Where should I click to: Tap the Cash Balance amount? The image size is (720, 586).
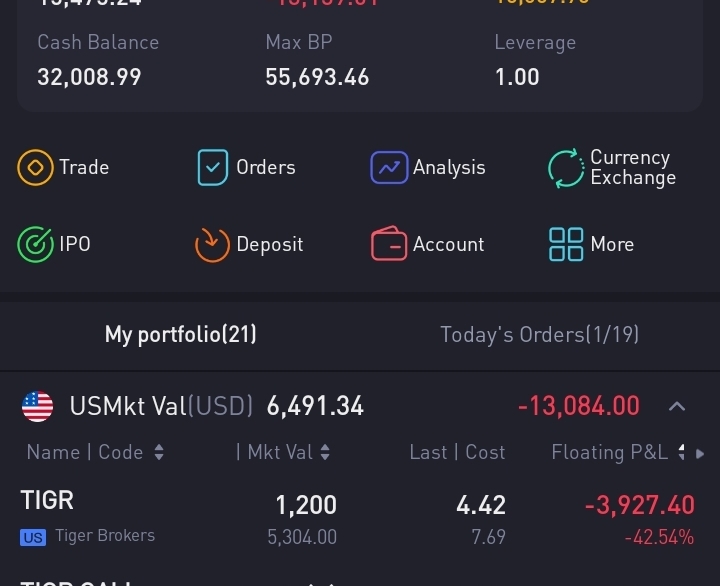pos(89,77)
